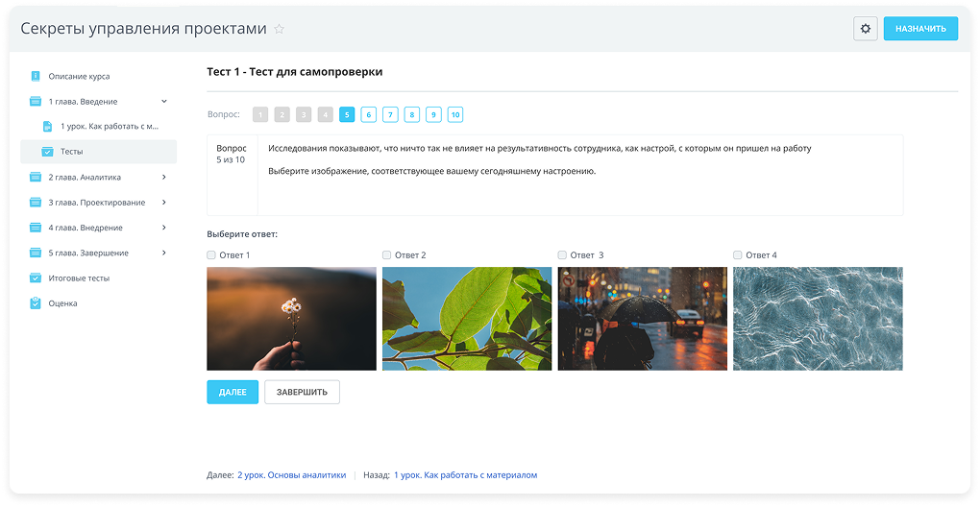
Task: Expand the 3 глава. Проектирование chevron
Action: coord(164,203)
